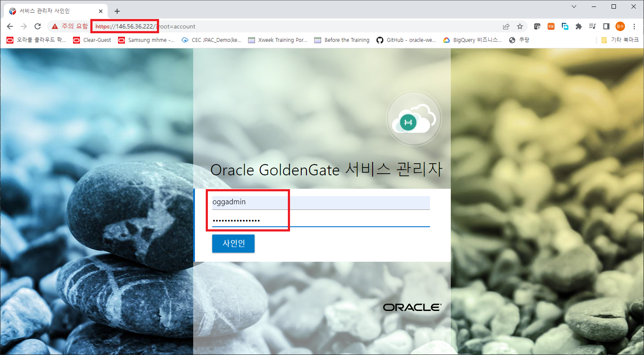Select the 서비스 관리자 사인인 tab
Screen dimensions: 644x355
tap(57, 11)
